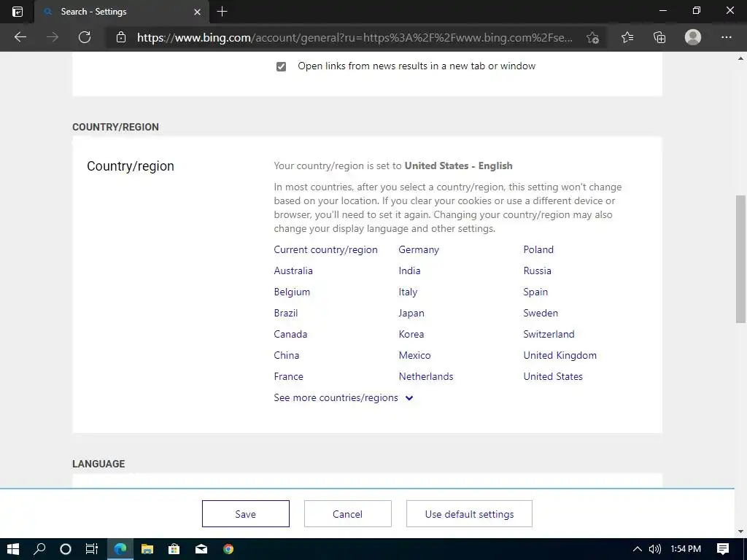
Task: Open the Favorites list icon
Action: (x=627, y=37)
